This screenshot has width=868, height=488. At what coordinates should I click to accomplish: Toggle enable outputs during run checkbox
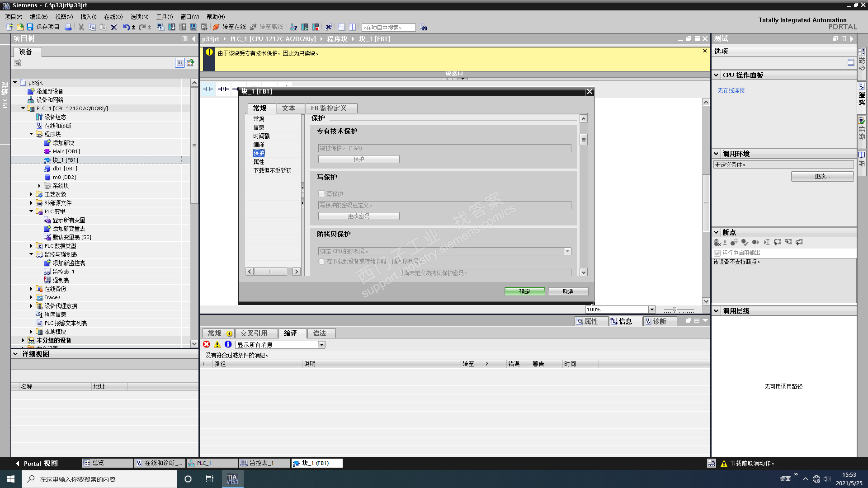(717, 253)
